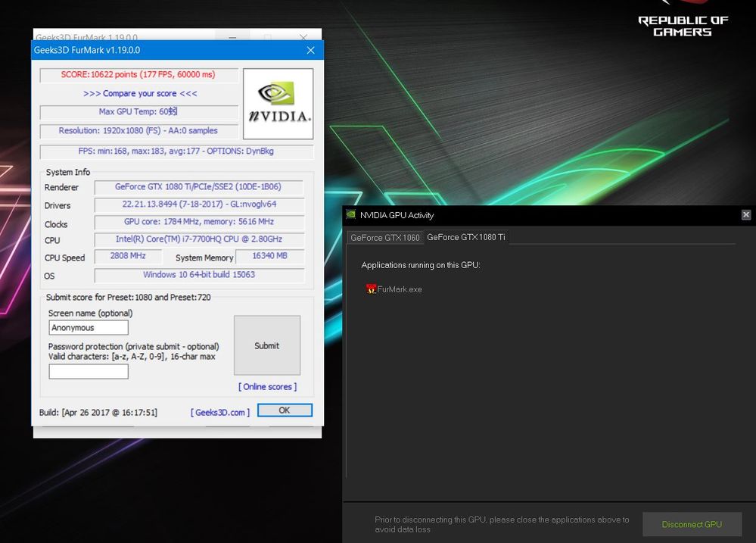The height and width of the screenshot is (543, 756).
Task: Select the GeForce GTX 1080 Ti tab
Action: click(465, 237)
